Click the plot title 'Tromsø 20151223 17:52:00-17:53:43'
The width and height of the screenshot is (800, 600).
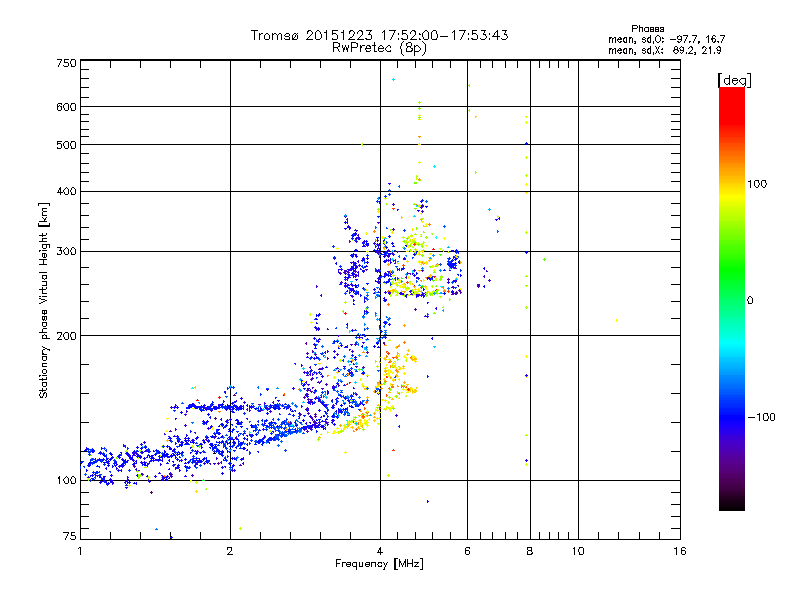point(379,35)
